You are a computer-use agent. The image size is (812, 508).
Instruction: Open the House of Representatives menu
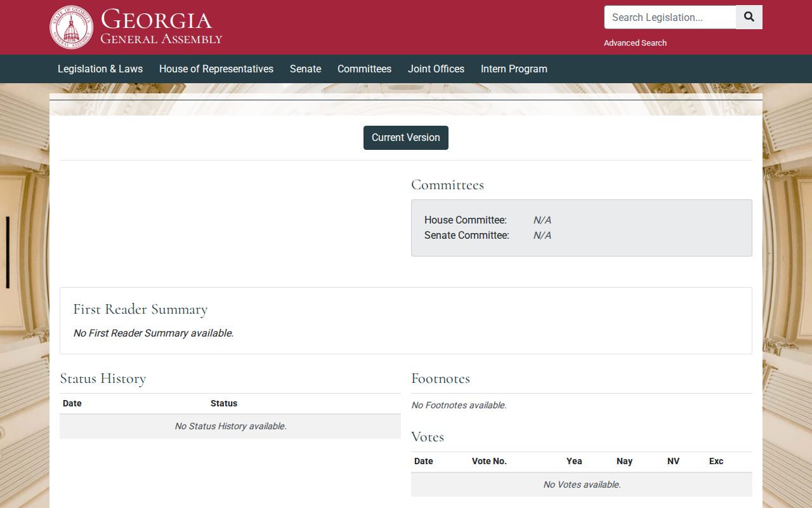pos(216,69)
